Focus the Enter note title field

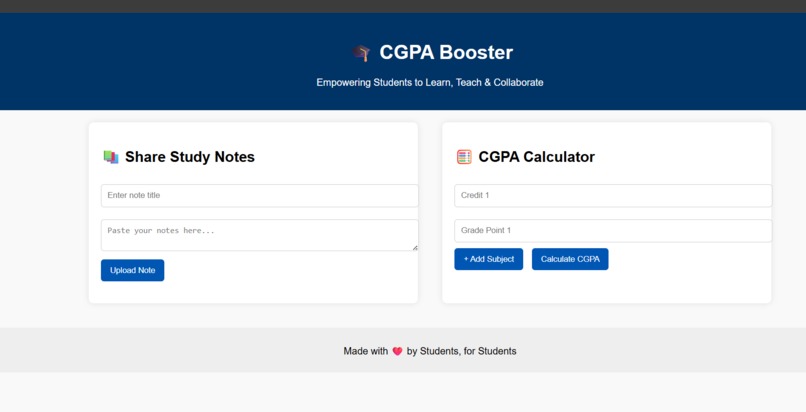pos(260,196)
